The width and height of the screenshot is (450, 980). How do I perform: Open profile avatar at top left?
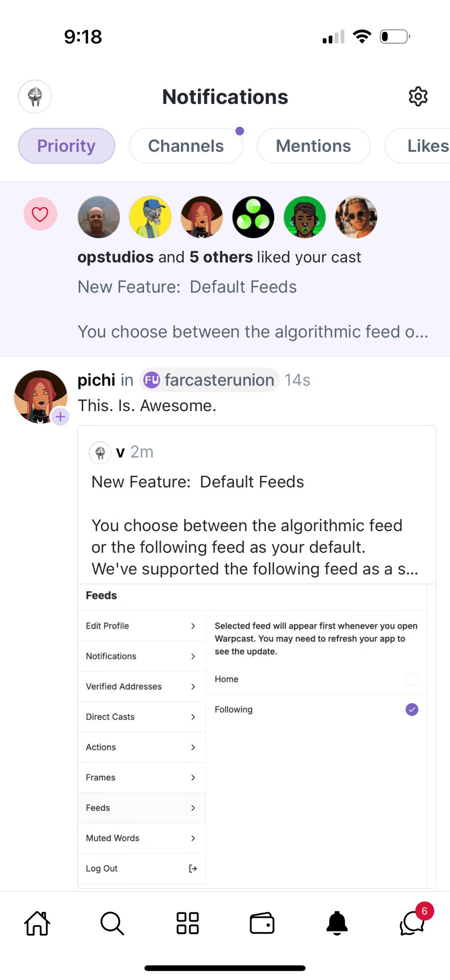pyautogui.click(x=35, y=97)
